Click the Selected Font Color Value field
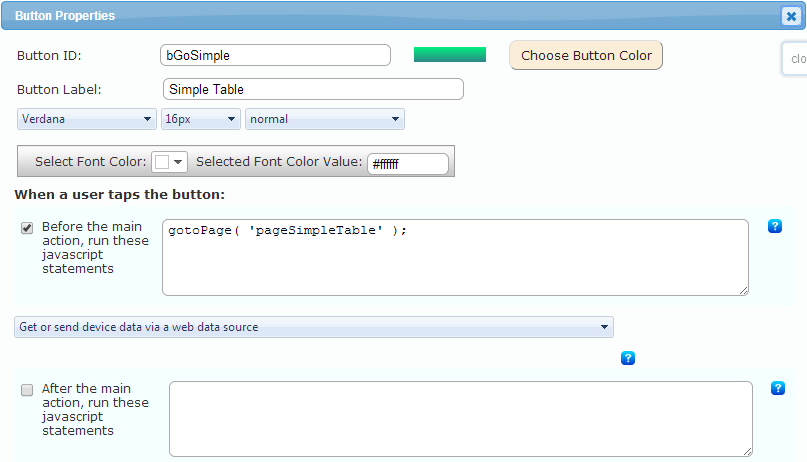This screenshot has height=462, width=807. (408, 164)
